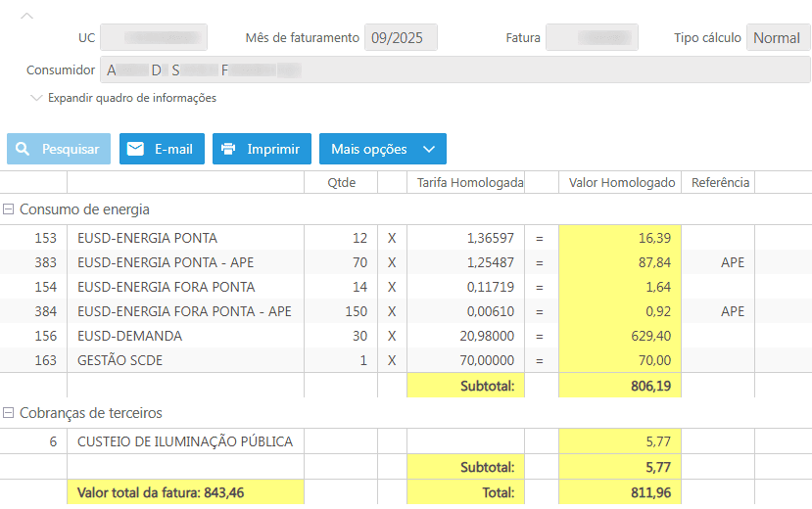Click the Imprimir button
Viewport: 812px width, 509px height.
(x=262, y=149)
